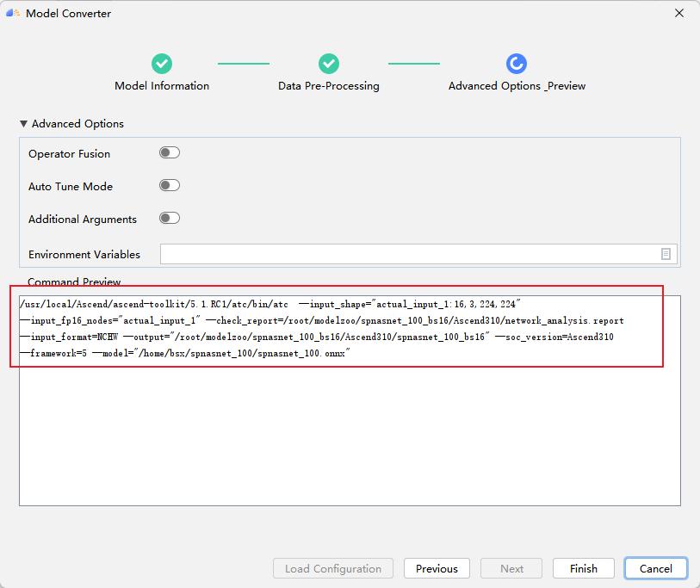
Task: Toggle the Additional Arguments switch on
Action: tap(170, 218)
